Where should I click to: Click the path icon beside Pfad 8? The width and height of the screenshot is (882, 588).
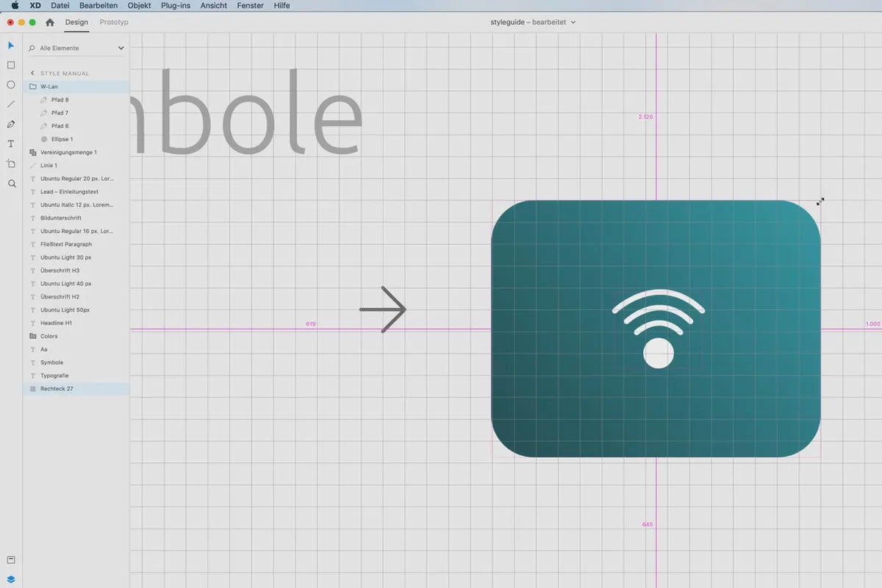click(x=44, y=100)
